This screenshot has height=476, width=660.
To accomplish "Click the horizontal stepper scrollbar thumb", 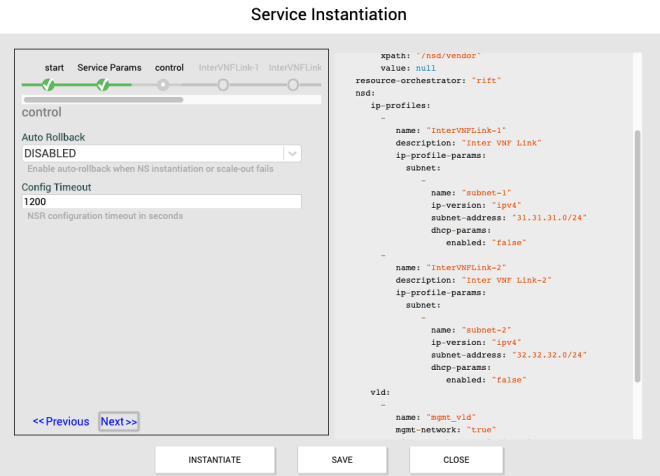I will (102, 100).
